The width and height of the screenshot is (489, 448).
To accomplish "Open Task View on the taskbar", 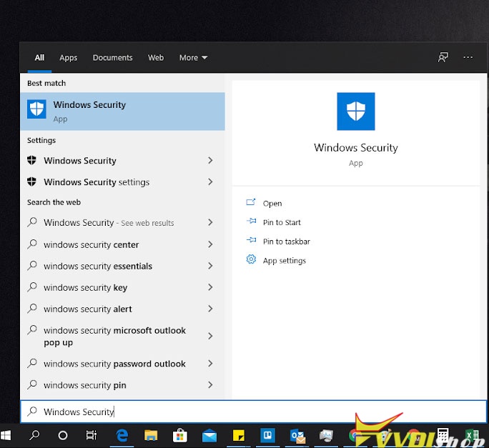I will (x=91, y=435).
